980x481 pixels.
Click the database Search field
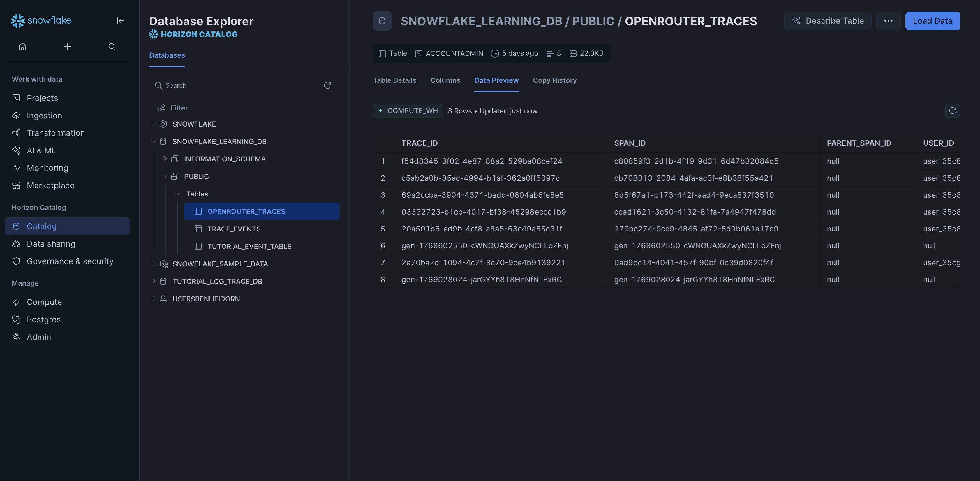(x=237, y=85)
